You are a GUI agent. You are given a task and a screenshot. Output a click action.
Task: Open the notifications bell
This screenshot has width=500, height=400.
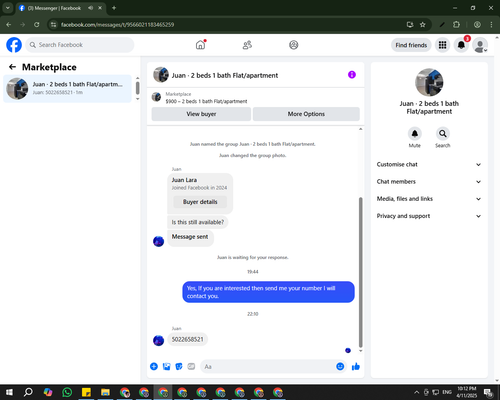[x=461, y=45]
